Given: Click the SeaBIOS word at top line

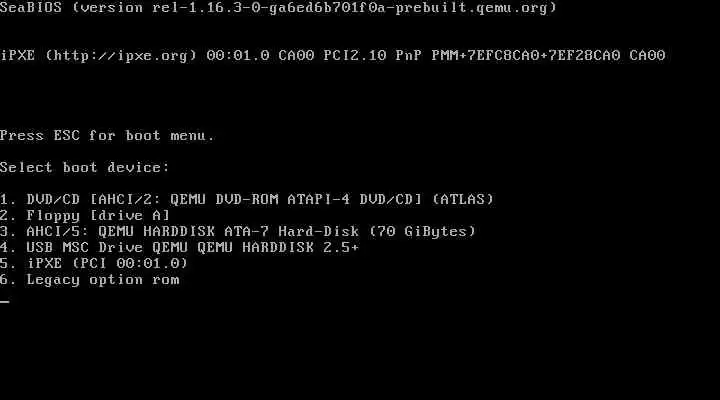Looking at the screenshot, I should (31, 7).
